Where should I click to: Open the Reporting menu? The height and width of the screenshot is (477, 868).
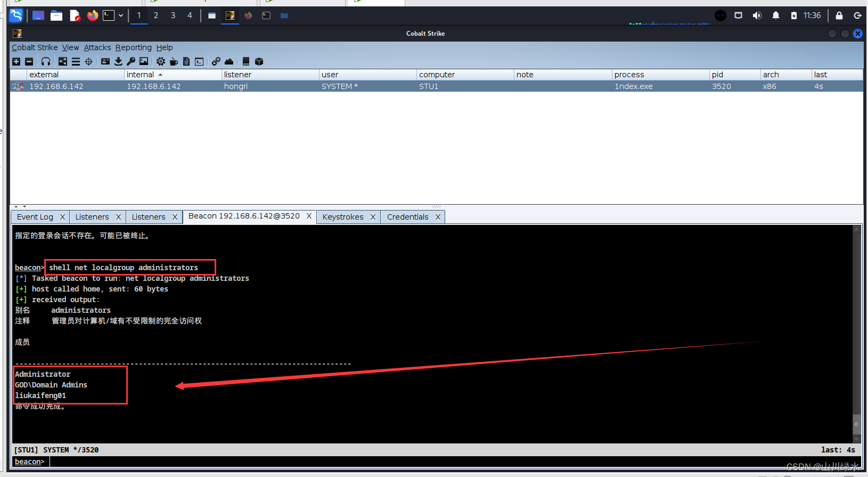pos(134,47)
